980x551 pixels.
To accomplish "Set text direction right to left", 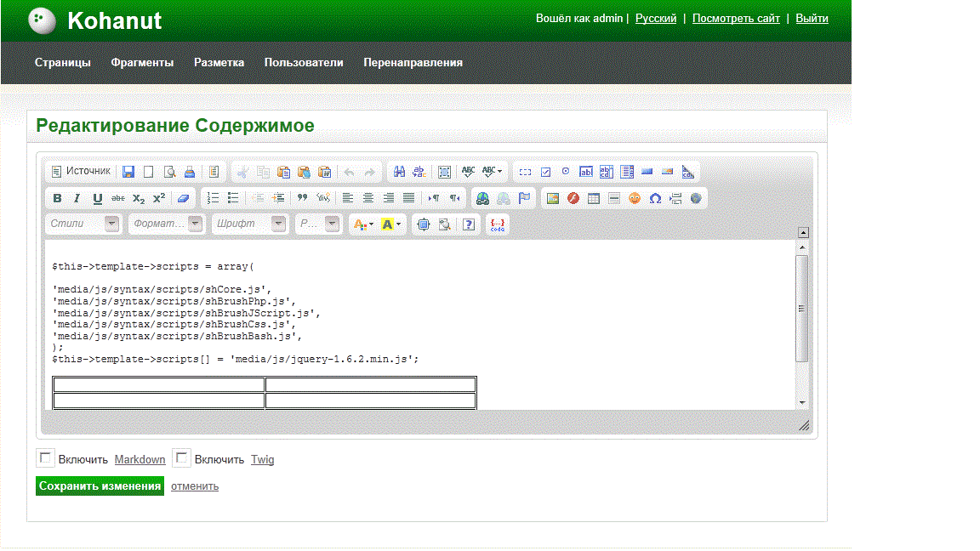I will coord(454,198).
